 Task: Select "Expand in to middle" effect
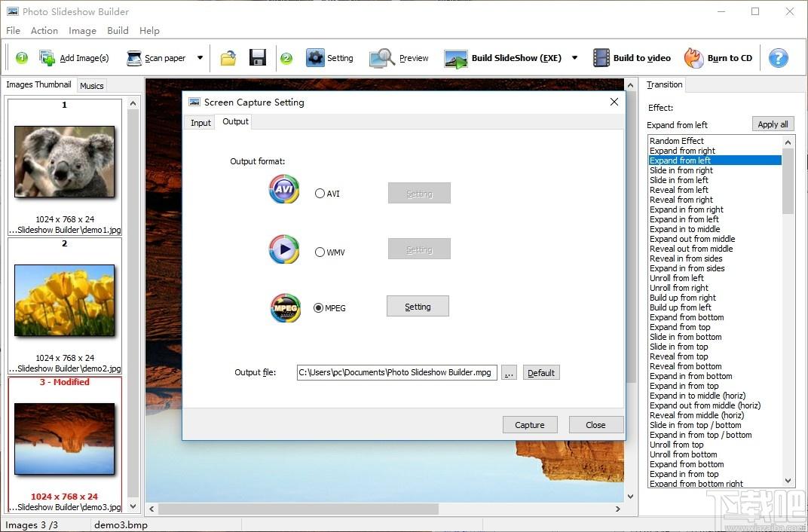point(715,228)
